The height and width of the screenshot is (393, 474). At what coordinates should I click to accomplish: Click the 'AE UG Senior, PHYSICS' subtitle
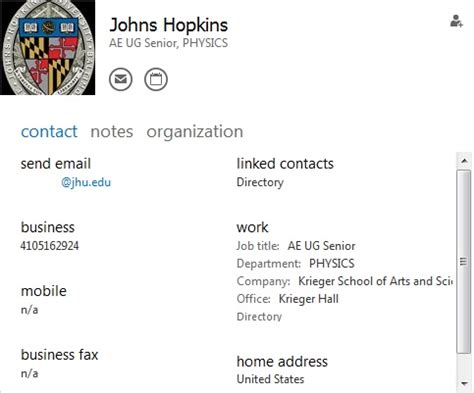pyautogui.click(x=168, y=43)
